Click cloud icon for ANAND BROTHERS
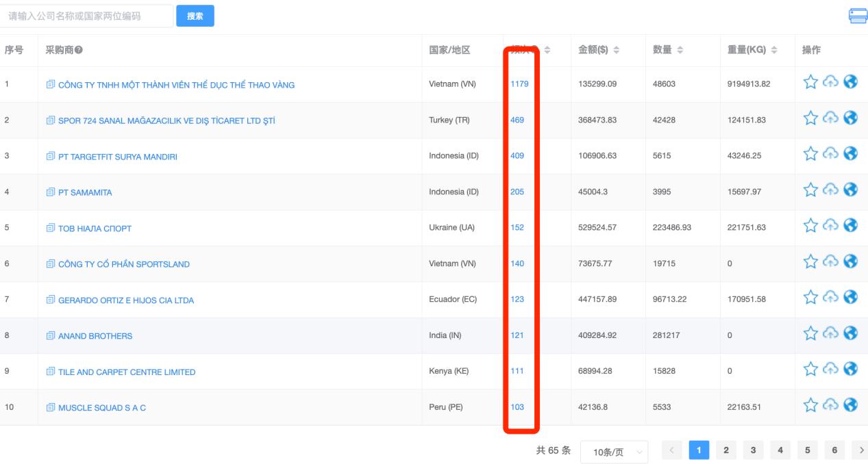Image resolution: width=868 pixels, height=464 pixels. click(x=831, y=333)
